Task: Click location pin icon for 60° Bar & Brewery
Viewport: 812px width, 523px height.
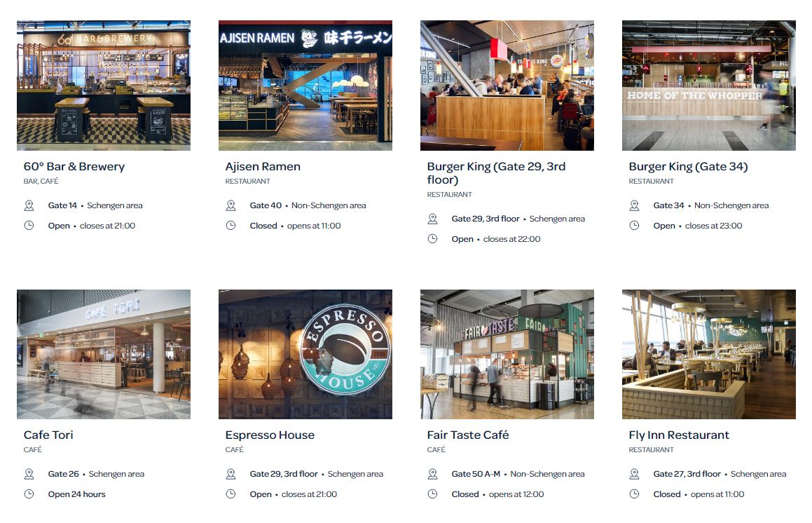Action: click(29, 206)
